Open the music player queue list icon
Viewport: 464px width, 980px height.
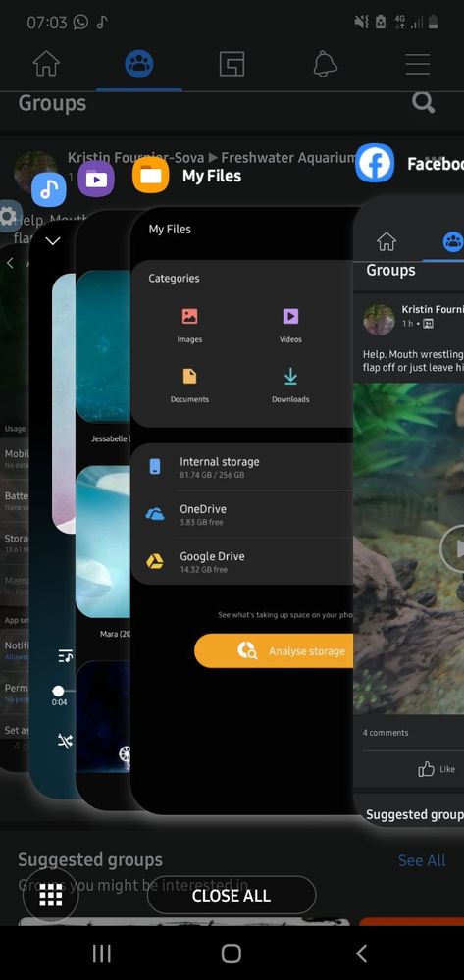point(65,655)
